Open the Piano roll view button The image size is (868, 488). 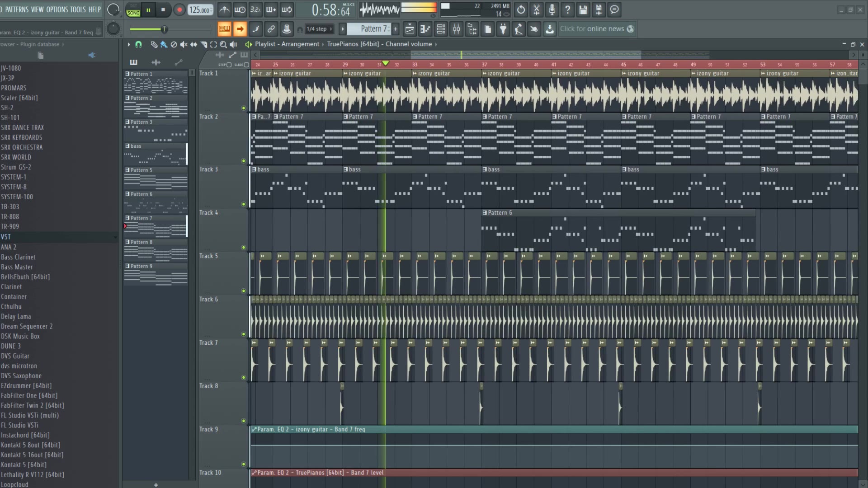(x=425, y=29)
